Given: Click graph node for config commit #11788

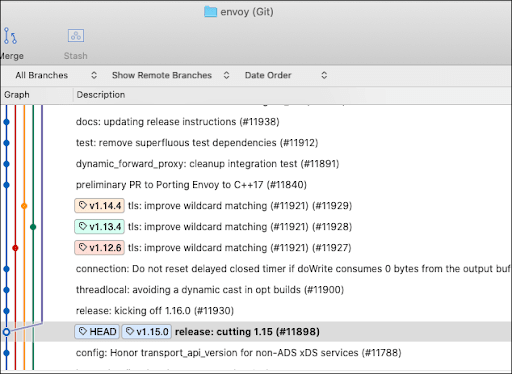Looking at the screenshot, I should coord(6,353).
